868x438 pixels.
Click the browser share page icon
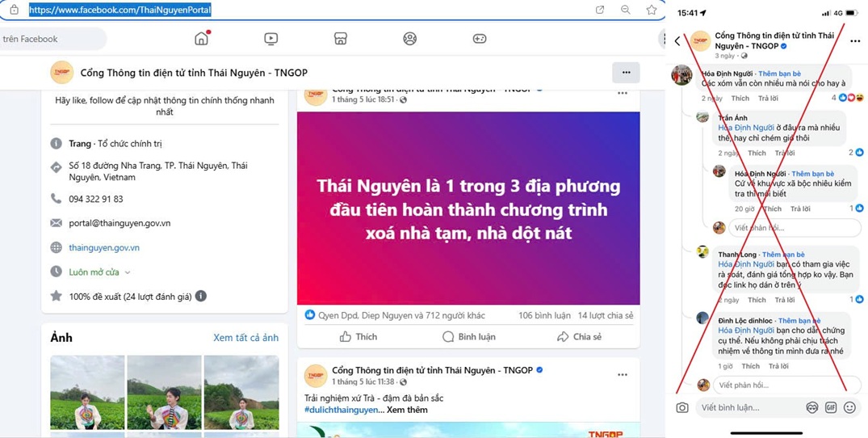click(599, 10)
